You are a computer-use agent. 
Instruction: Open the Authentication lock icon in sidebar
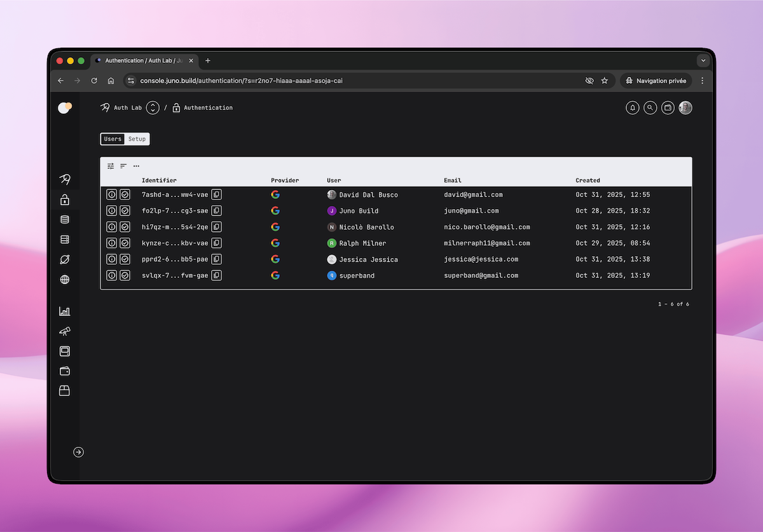click(64, 200)
